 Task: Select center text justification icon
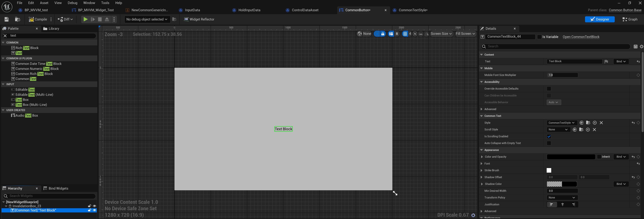pyautogui.click(x=562, y=205)
